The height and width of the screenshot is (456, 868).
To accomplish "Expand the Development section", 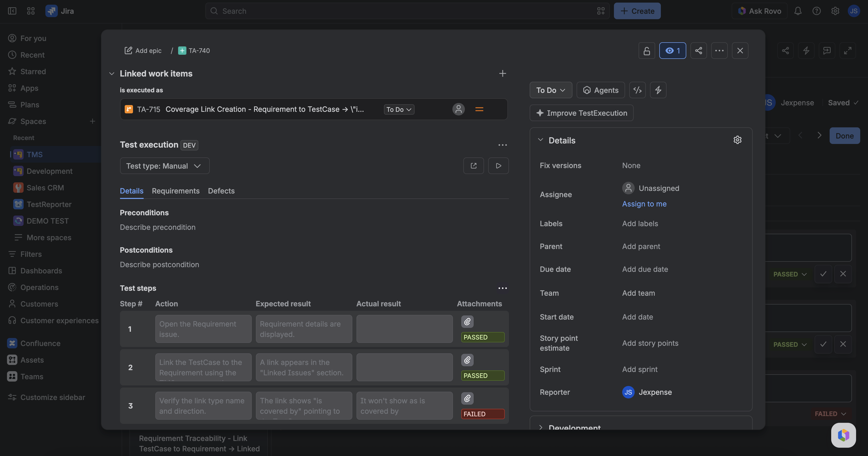I will [541, 427].
